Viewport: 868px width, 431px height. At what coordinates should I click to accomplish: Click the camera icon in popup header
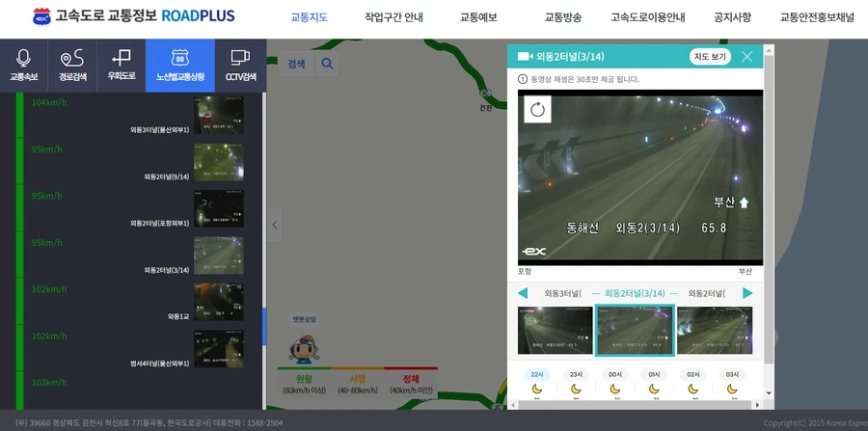point(525,57)
